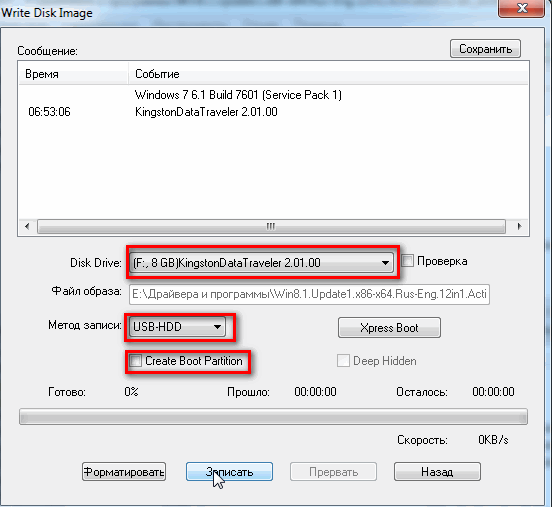Select the Windows 7 6.1 Build log line
The width and height of the screenshot is (552, 507).
coord(238,95)
